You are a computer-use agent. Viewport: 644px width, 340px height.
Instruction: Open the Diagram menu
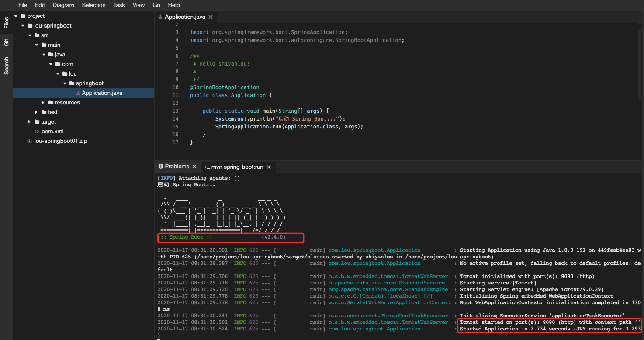(x=63, y=5)
